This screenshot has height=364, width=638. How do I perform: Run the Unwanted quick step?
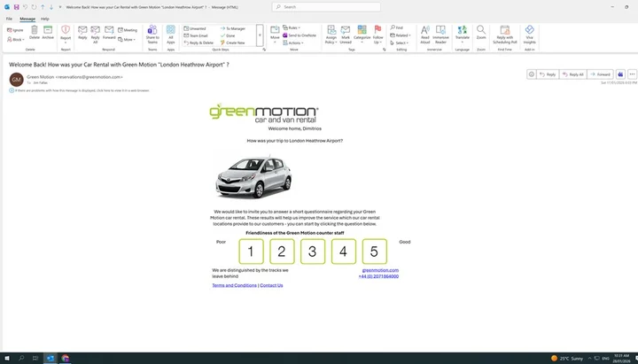pyautogui.click(x=195, y=28)
